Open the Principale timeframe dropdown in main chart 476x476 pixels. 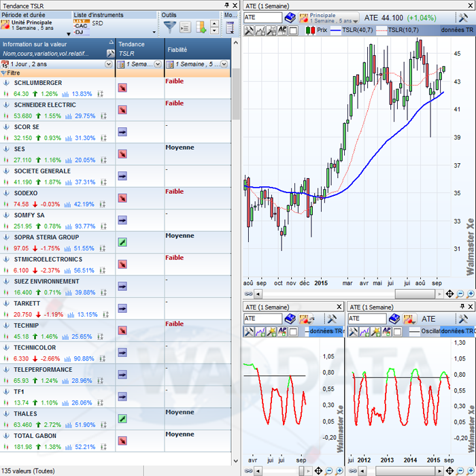[355, 21]
